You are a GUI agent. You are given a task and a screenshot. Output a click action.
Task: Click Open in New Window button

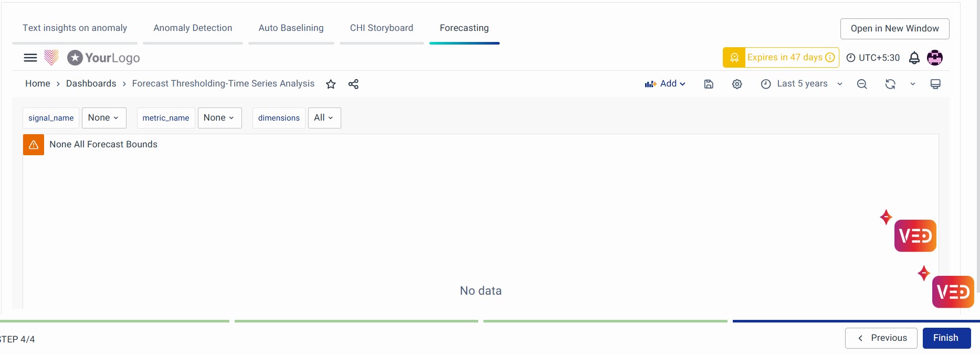point(894,29)
